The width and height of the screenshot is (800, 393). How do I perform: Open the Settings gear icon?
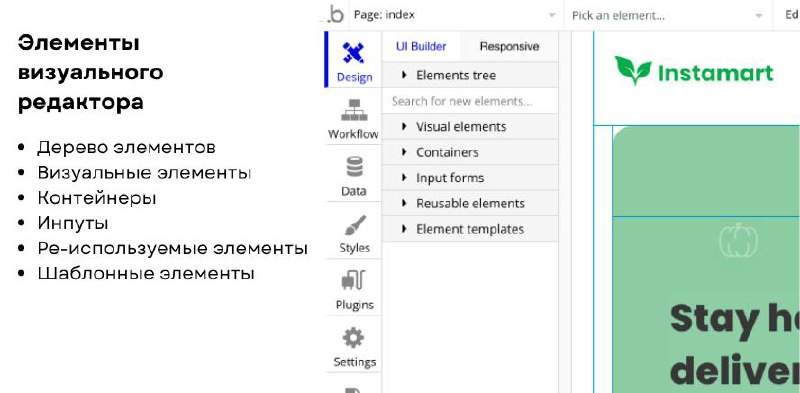point(354,338)
